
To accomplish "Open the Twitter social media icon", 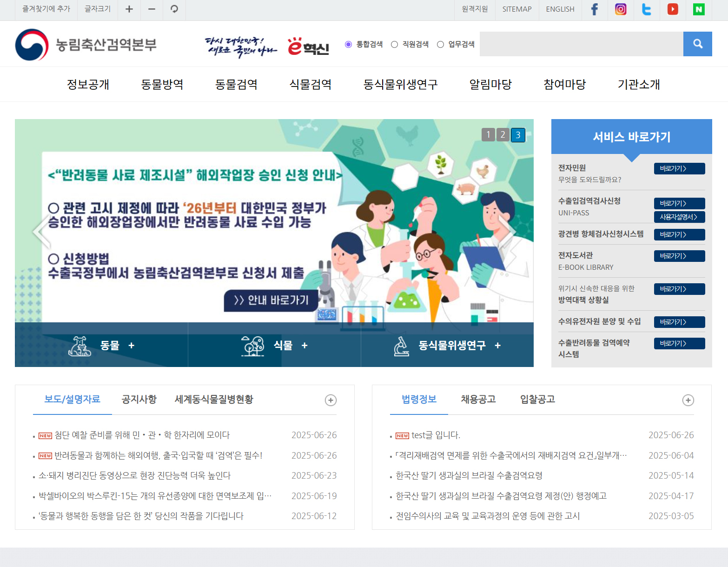I will (646, 9).
